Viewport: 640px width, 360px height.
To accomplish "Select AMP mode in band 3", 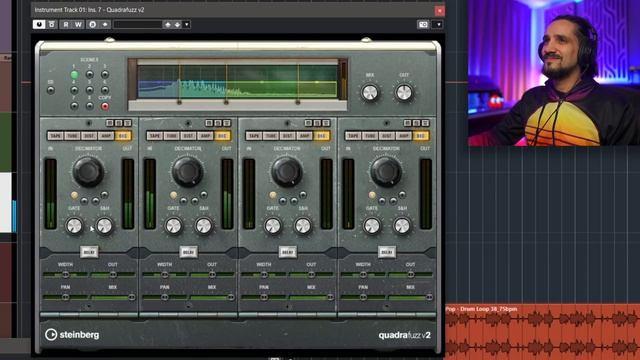I will point(304,136).
